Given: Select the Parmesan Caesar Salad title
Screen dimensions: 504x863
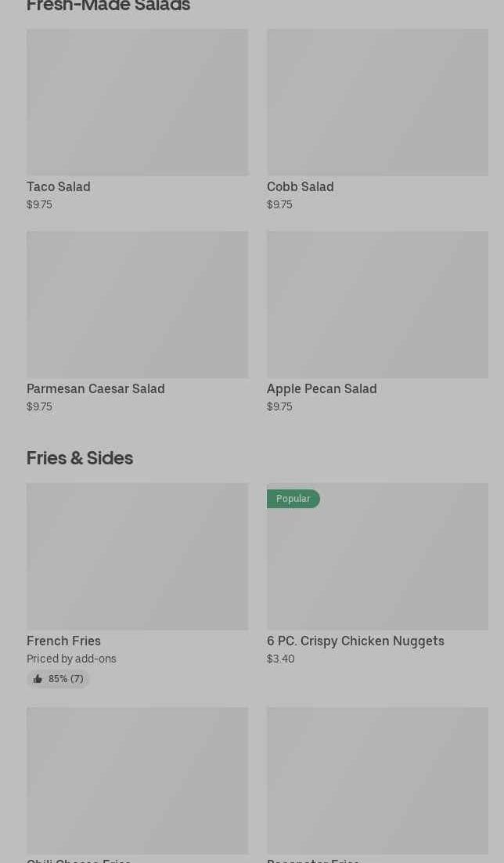Looking at the screenshot, I should tap(95, 388).
